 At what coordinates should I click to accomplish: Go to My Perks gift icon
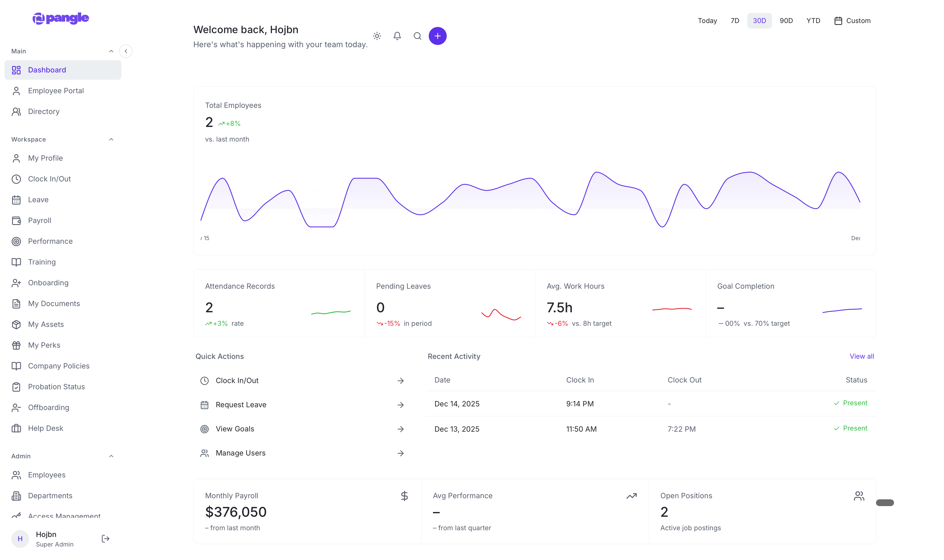tap(16, 345)
